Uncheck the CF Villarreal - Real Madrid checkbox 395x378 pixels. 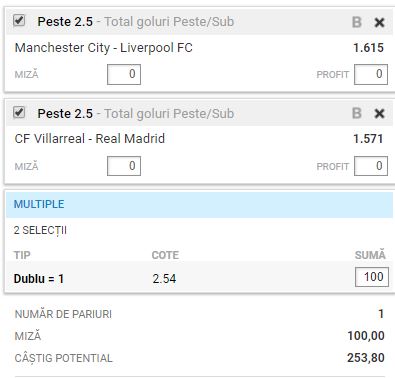click(x=19, y=112)
